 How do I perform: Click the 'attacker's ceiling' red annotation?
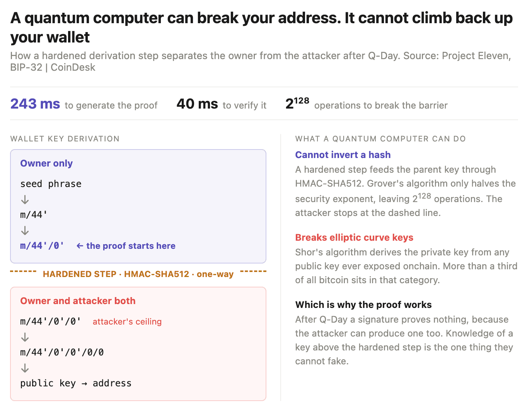tap(127, 321)
